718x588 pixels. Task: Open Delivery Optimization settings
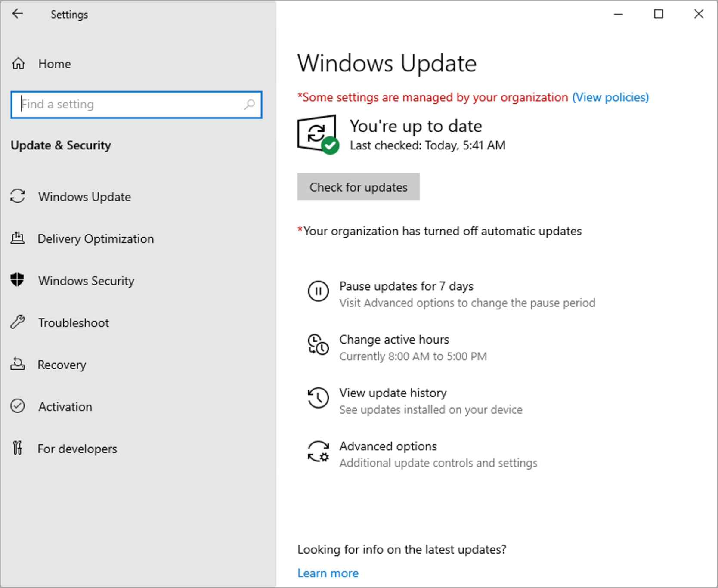(x=96, y=238)
